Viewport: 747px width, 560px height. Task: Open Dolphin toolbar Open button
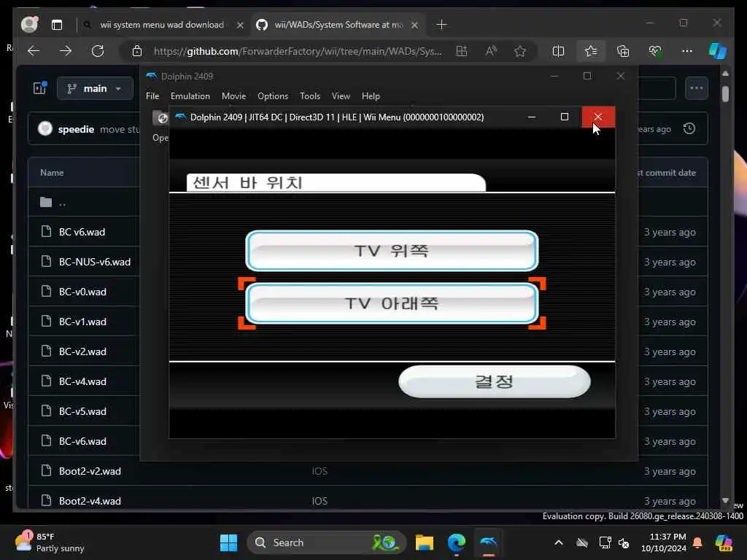pyautogui.click(x=161, y=125)
